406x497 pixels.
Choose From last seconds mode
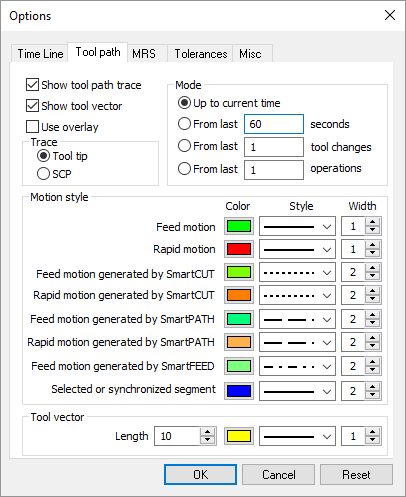pyautogui.click(x=184, y=124)
